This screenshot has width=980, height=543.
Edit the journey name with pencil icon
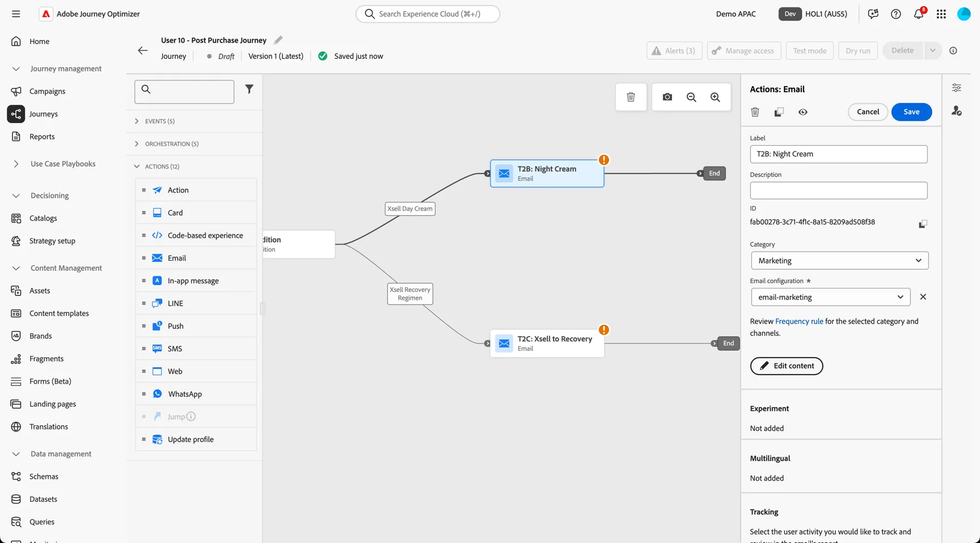point(278,40)
